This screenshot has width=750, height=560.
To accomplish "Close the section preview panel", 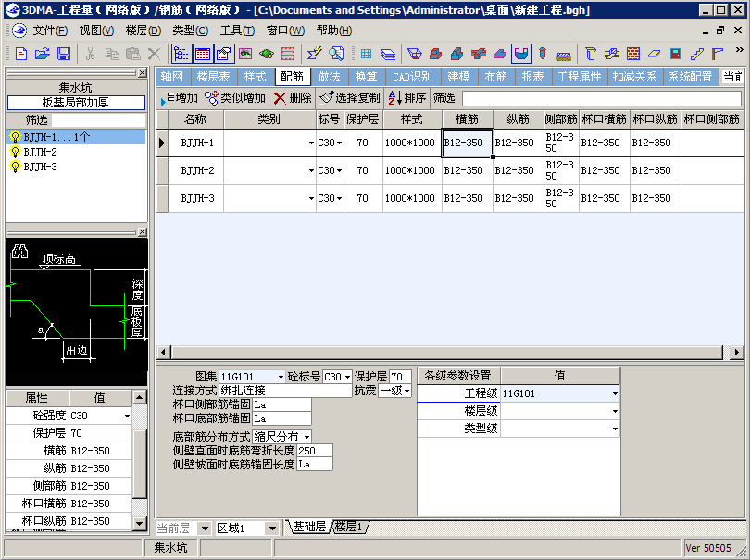I will tap(142, 232).
